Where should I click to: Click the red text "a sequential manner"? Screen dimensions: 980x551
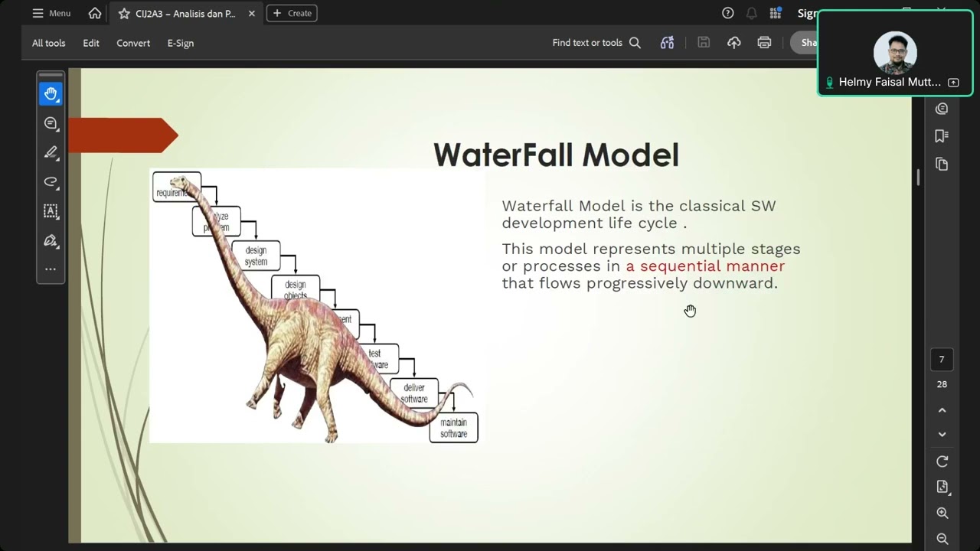pyautogui.click(x=705, y=266)
